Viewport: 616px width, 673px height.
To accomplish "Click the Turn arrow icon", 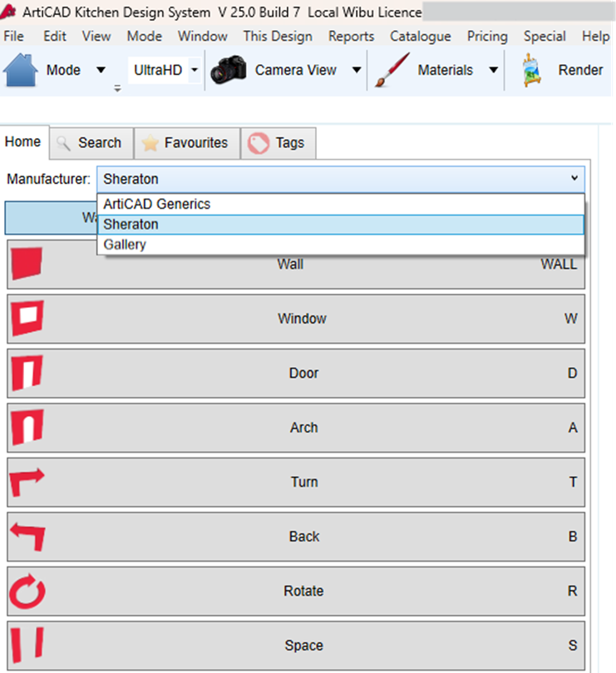I will coord(27,482).
